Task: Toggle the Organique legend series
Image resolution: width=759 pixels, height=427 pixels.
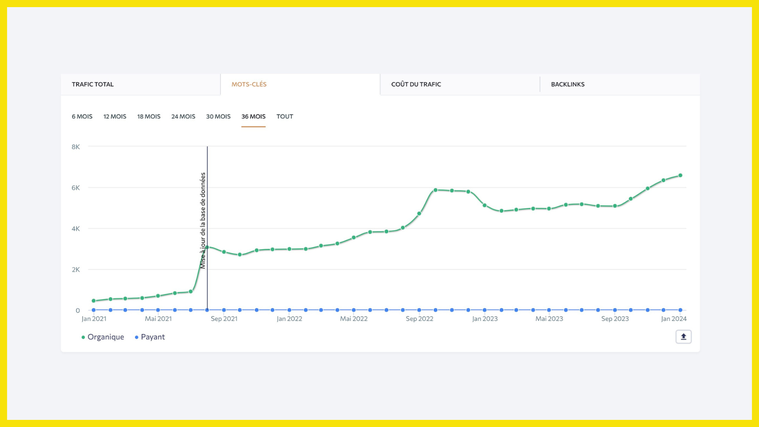Action: [103, 337]
